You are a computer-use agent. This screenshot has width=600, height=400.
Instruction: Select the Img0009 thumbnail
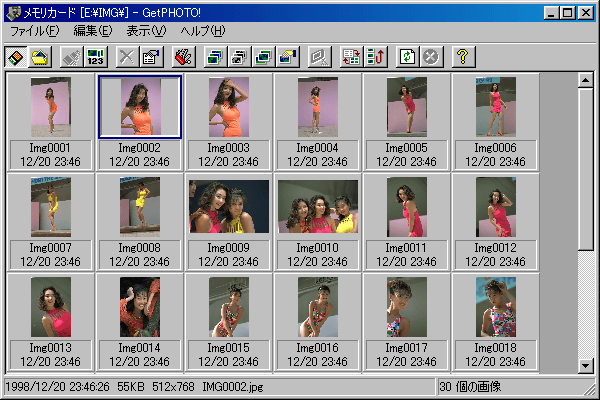(x=229, y=207)
